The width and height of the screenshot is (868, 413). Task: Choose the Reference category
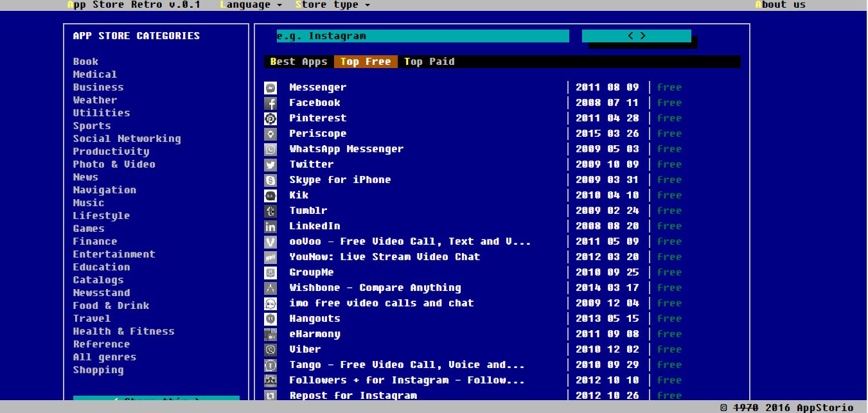102,344
